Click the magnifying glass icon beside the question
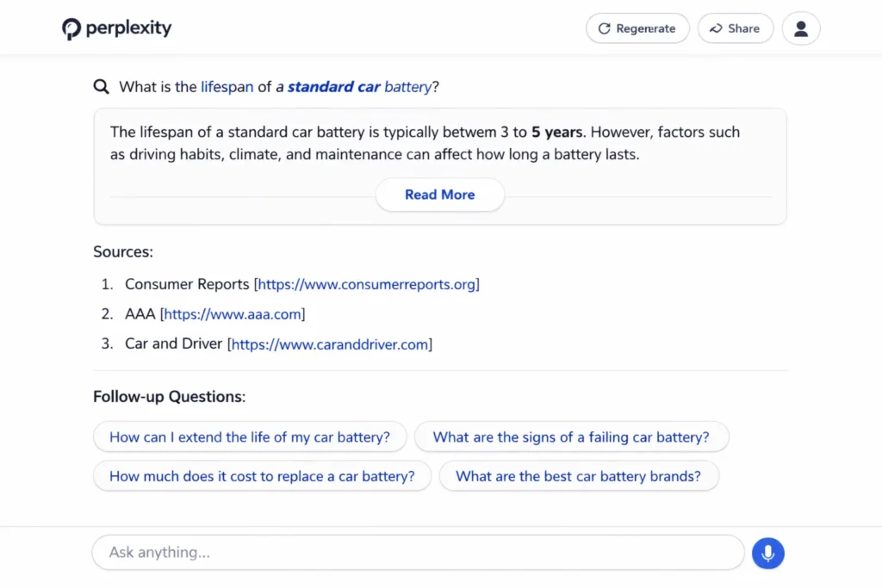This screenshot has width=882, height=588. 101,86
